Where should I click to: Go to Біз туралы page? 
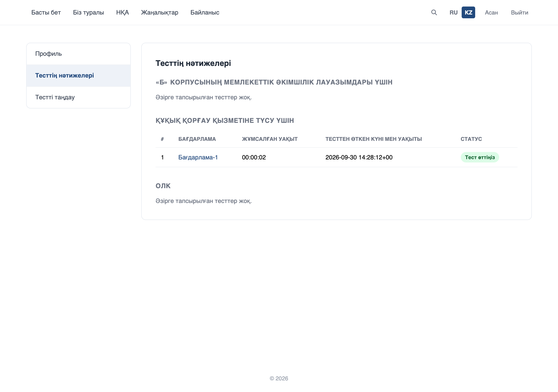pos(88,12)
